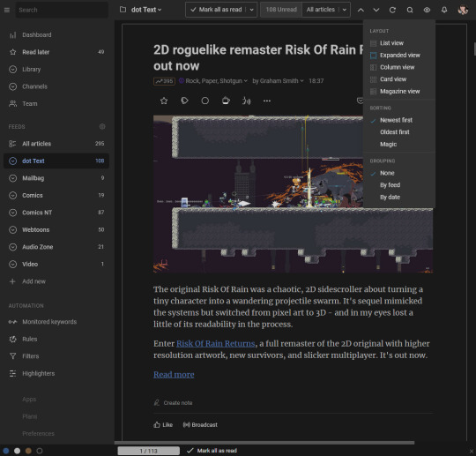Expand the Audio Zone folder chevron

[x=12, y=247]
